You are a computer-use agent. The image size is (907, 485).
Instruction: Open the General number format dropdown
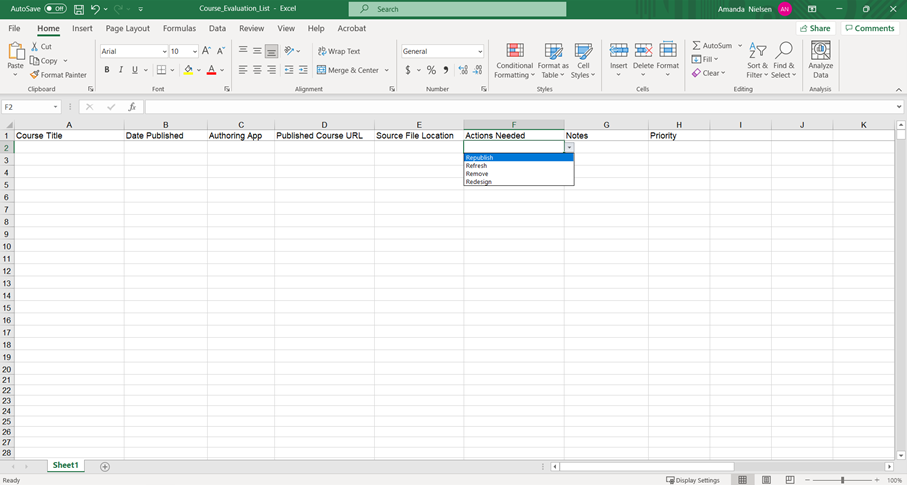tap(480, 51)
